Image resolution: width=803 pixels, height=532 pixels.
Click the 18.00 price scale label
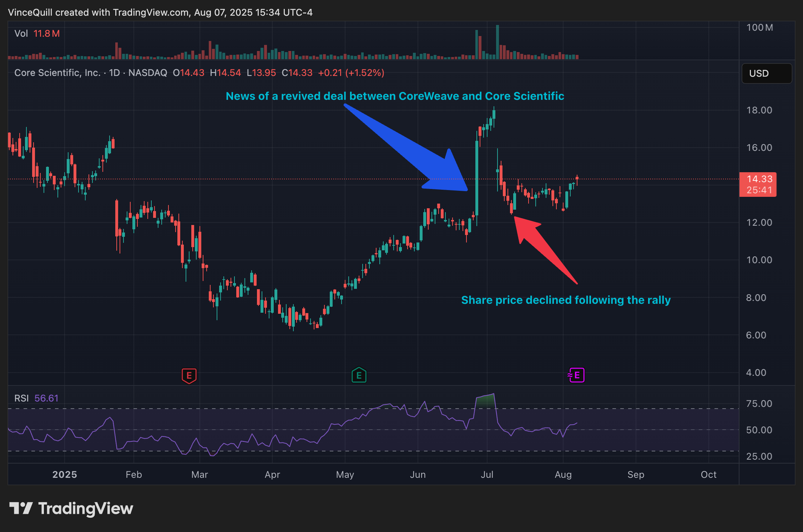point(759,110)
